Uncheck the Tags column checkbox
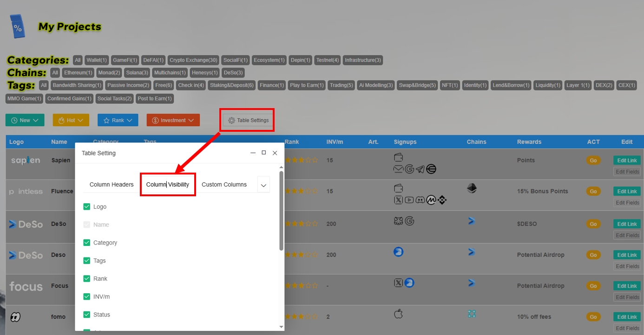644x335 pixels. tap(86, 261)
